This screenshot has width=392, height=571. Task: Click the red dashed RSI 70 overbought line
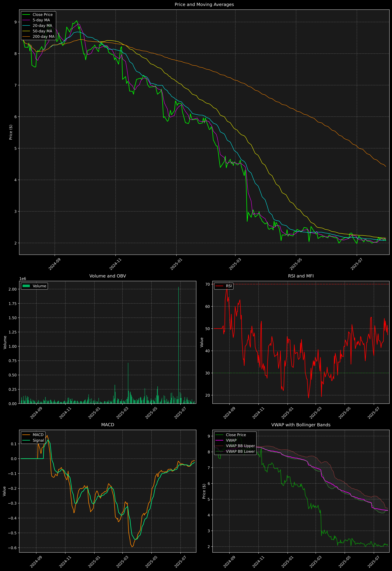pos(301,284)
